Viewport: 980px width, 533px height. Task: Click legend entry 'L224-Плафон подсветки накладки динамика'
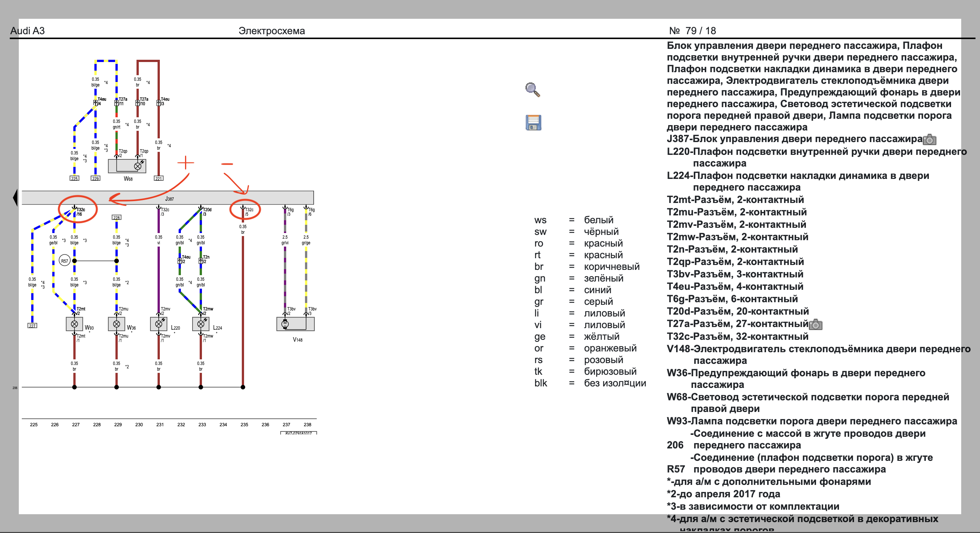click(x=798, y=181)
